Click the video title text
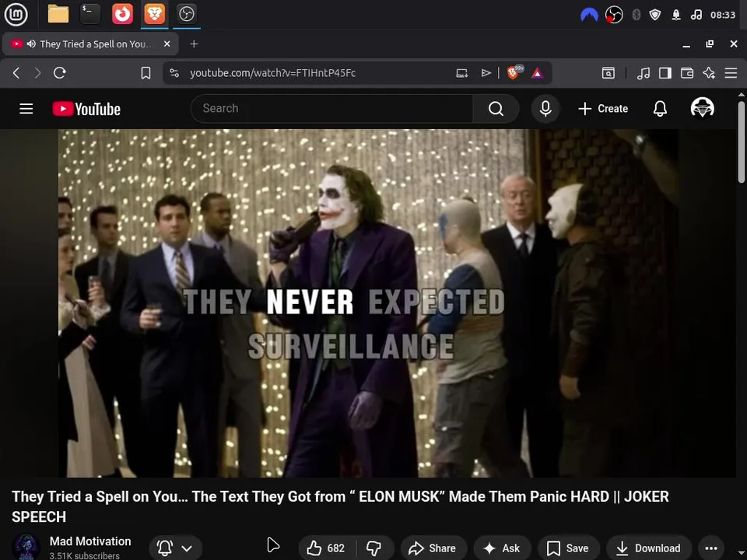 pyautogui.click(x=340, y=506)
